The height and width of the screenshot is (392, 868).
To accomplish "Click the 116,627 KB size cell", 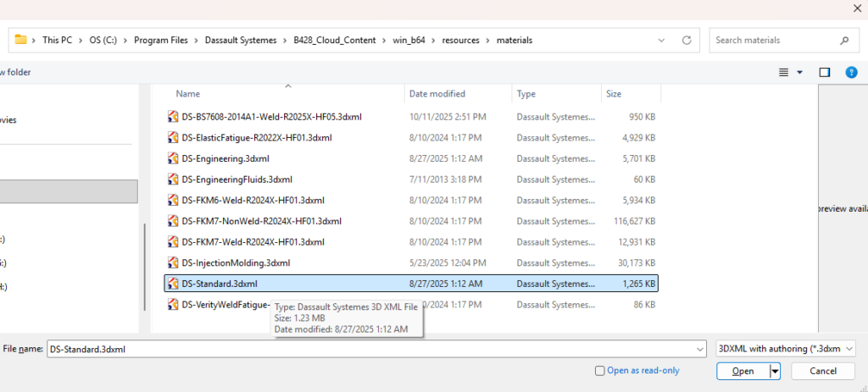I will 633,221.
